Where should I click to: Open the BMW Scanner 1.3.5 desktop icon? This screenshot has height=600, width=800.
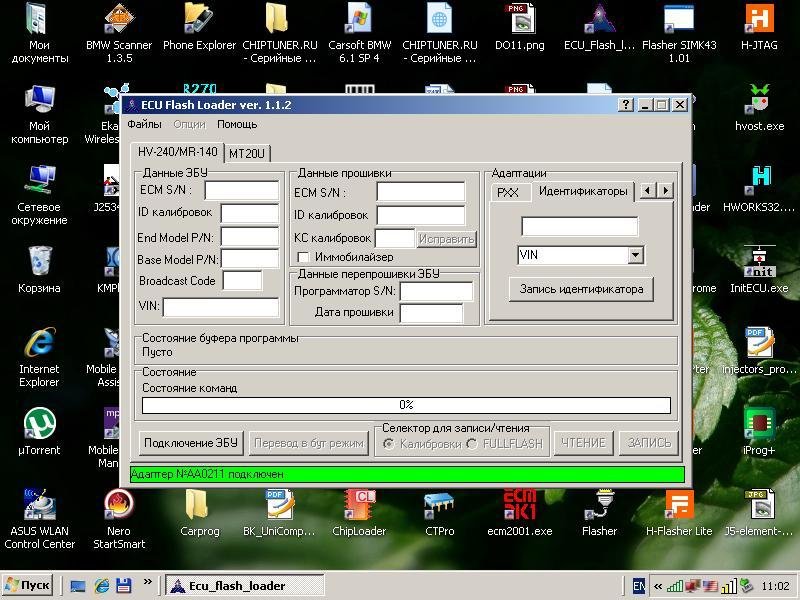[119, 20]
